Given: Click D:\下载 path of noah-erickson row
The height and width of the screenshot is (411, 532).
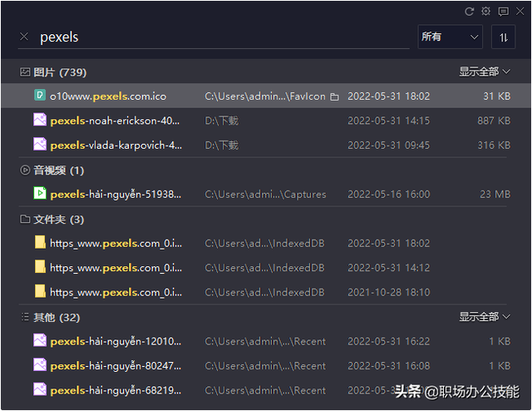Looking at the screenshot, I should 222,121.
